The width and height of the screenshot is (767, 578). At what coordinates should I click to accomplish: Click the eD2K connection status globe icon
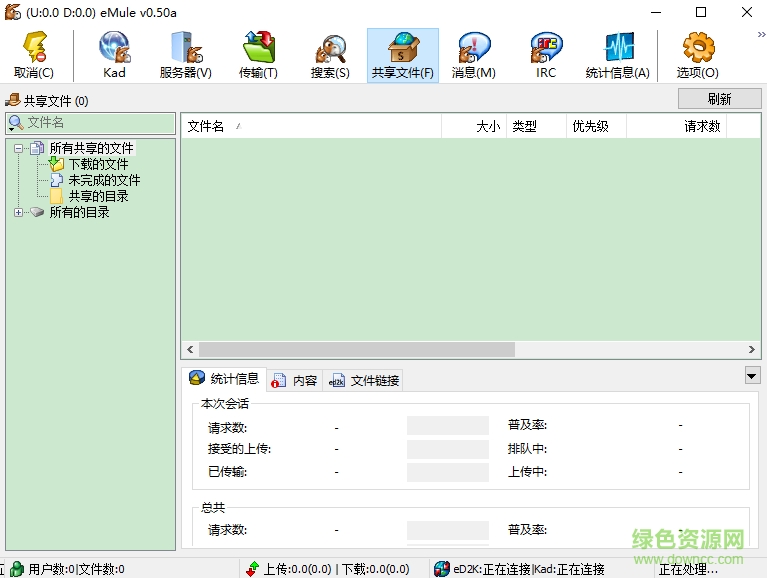pos(442,569)
